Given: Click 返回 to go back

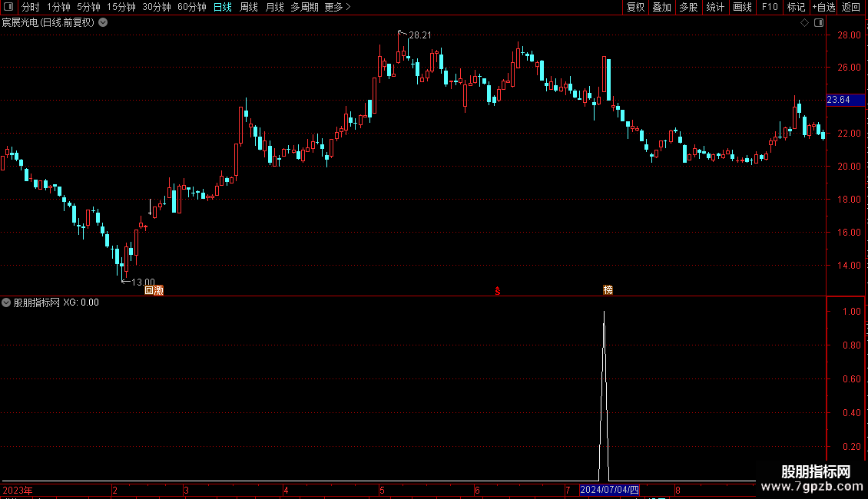Looking at the screenshot, I should coord(851,7).
